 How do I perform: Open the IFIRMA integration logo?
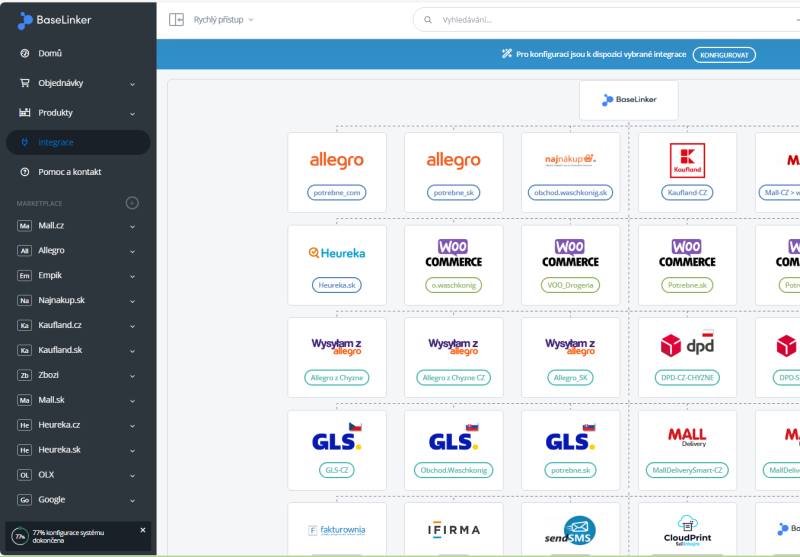pyautogui.click(x=454, y=530)
